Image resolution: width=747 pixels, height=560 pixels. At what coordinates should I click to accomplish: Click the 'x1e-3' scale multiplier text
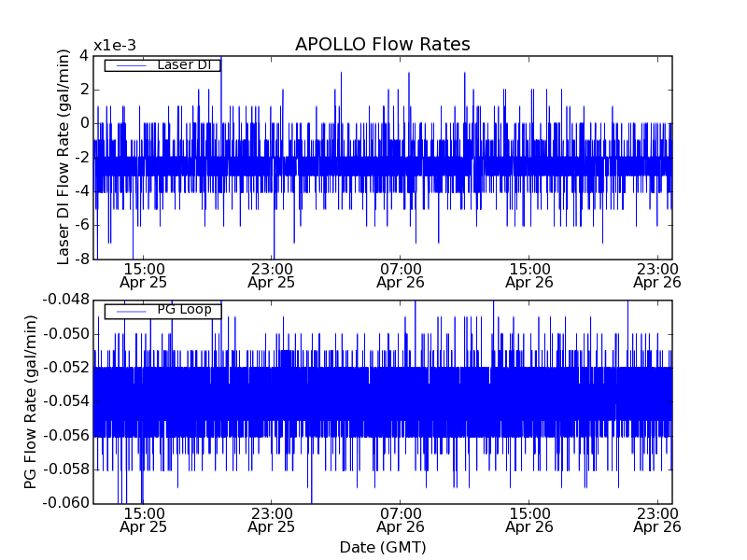point(115,46)
